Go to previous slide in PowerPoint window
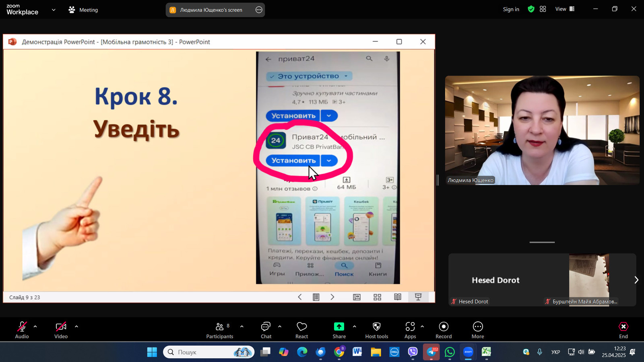 pyautogui.click(x=299, y=297)
